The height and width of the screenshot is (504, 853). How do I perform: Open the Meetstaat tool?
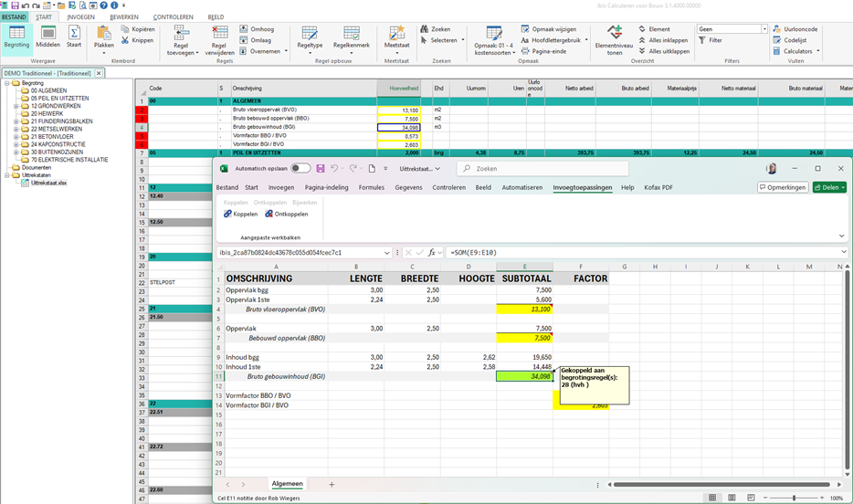396,36
